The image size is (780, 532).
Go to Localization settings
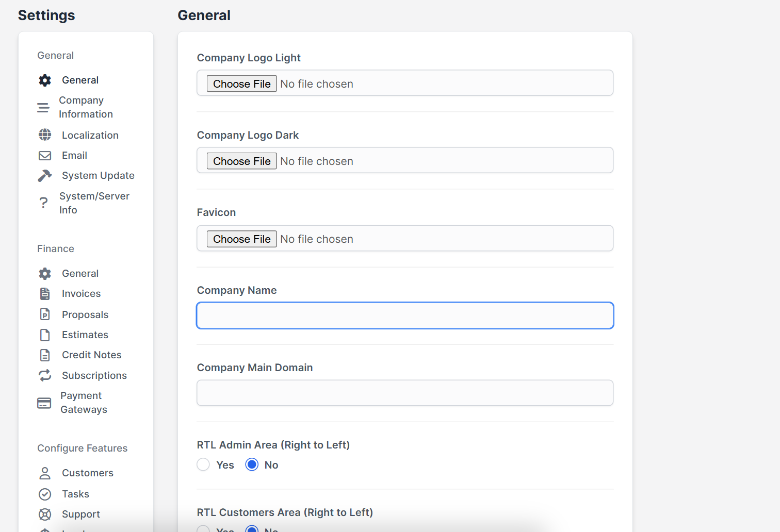90,135
